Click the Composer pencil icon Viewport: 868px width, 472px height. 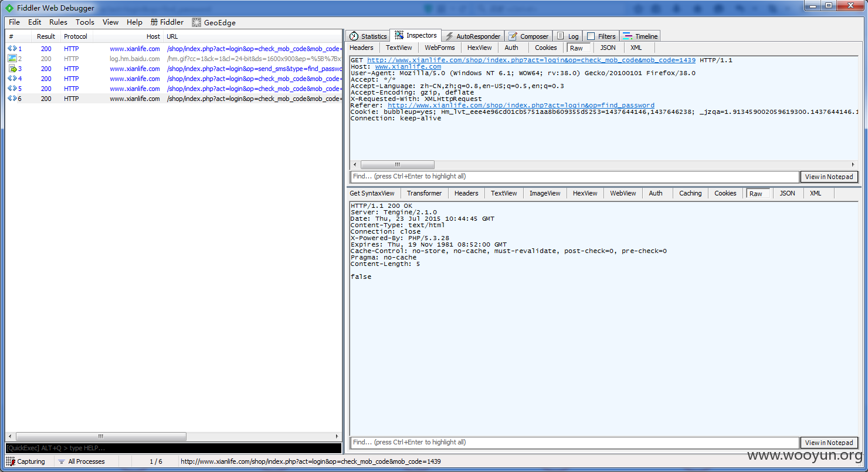(513, 36)
